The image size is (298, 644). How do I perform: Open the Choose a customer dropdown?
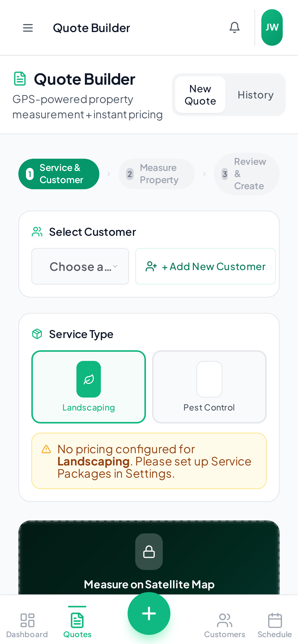[x=80, y=266]
